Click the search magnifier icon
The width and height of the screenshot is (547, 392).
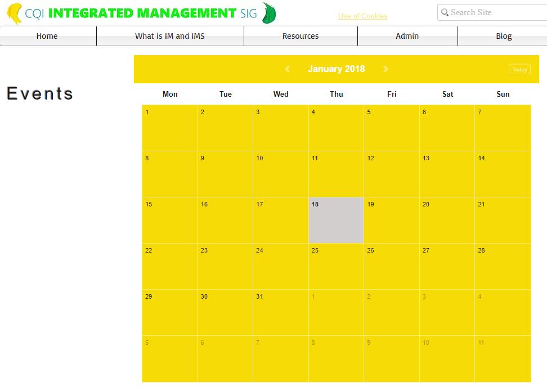[x=445, y=12]
